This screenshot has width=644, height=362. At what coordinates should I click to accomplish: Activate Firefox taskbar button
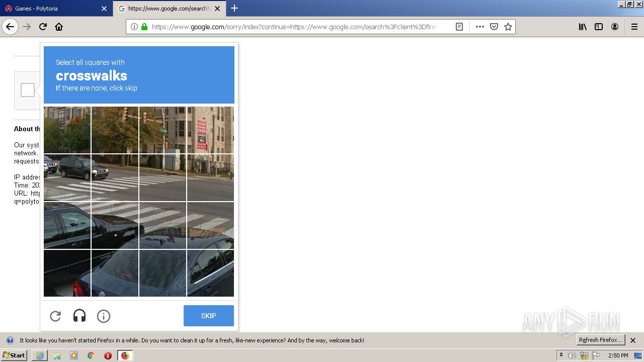coord(125,355)
